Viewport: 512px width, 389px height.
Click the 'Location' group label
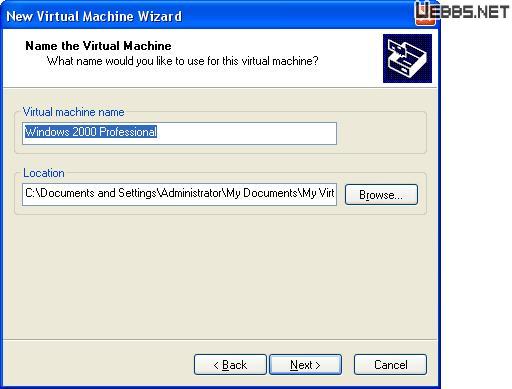pyautogui.click(x=44, y=173)
